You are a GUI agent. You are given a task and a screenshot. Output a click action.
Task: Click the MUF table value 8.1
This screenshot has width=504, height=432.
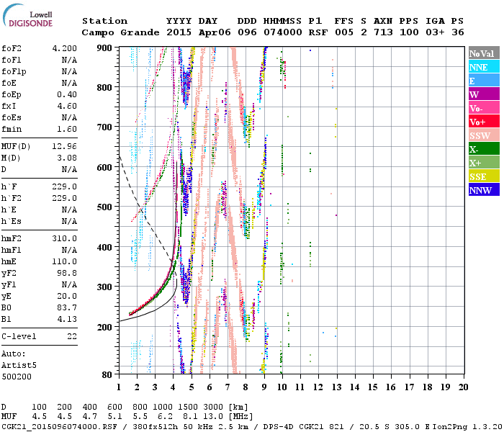tap(190, 417)
